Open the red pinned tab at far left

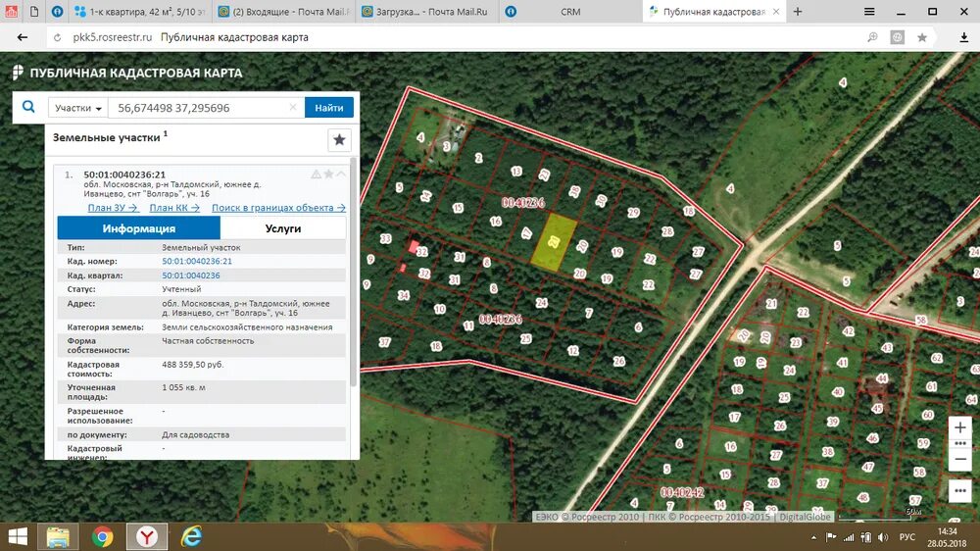tap(11, 12)
